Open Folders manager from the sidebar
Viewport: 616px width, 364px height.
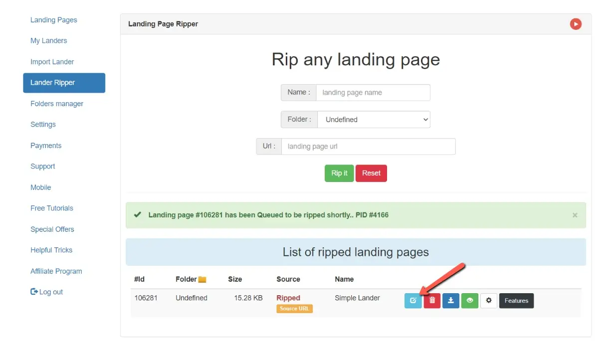click(57, 104)
